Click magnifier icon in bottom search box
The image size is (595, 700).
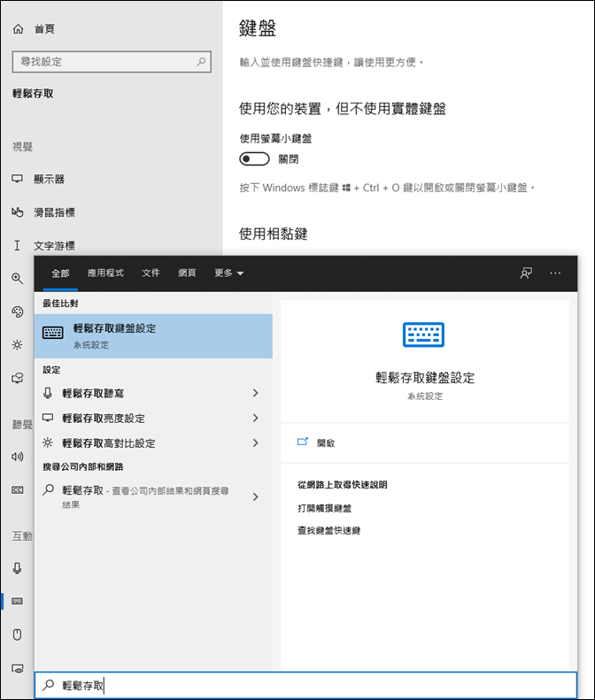(48, 685)
